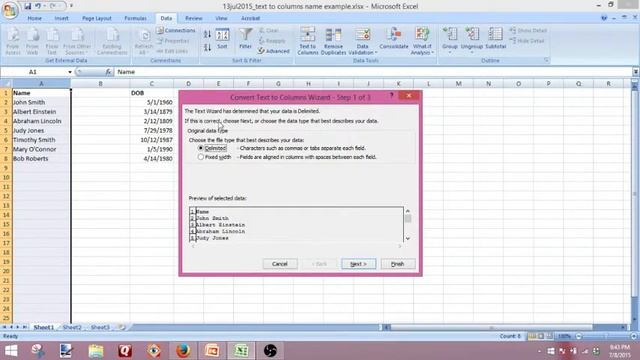This screenshot has width=640, height=360.
Task: Select cell C1 with DOB
Action: 151,93
